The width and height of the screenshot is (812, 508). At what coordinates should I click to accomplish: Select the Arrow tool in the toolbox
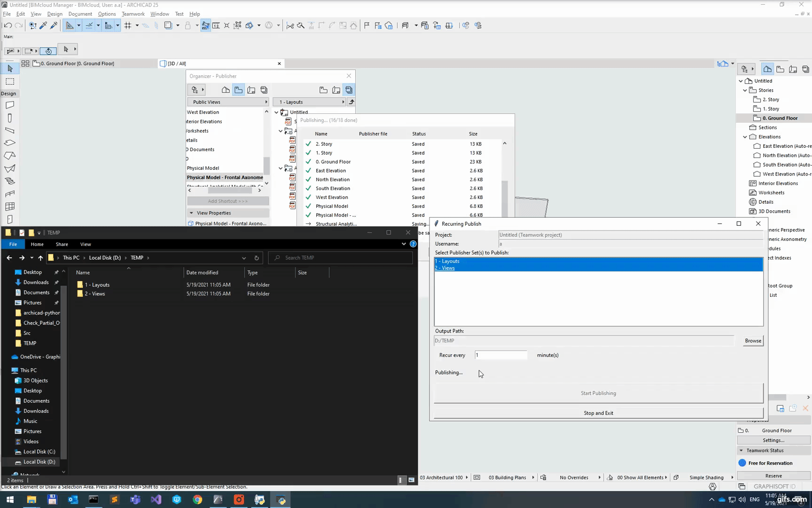click(x=10, y=69)
